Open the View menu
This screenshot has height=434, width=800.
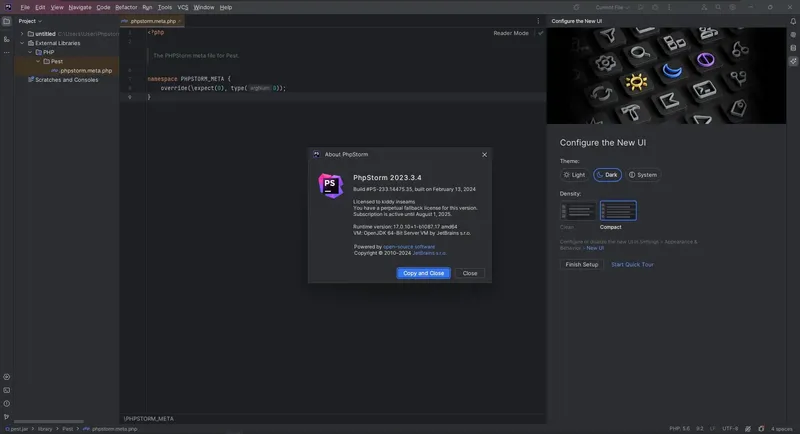tap(57, 7)
